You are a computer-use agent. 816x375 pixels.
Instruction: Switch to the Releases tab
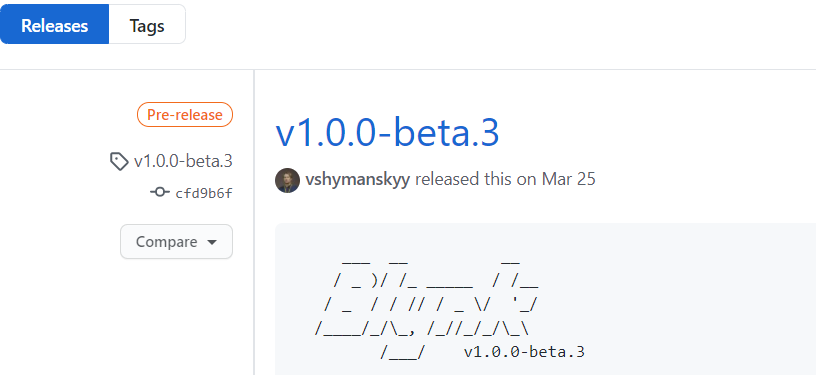(x=54, y=24)
